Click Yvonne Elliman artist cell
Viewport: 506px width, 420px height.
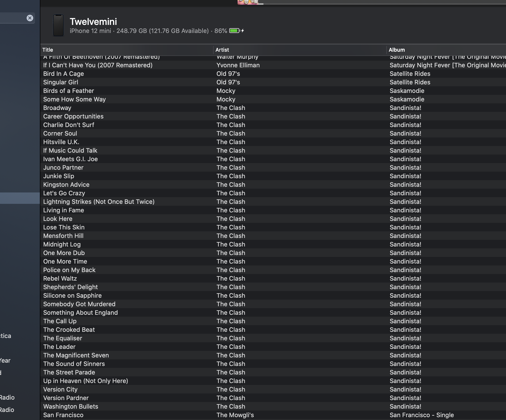pyautogui.click(x=238, y=65)
